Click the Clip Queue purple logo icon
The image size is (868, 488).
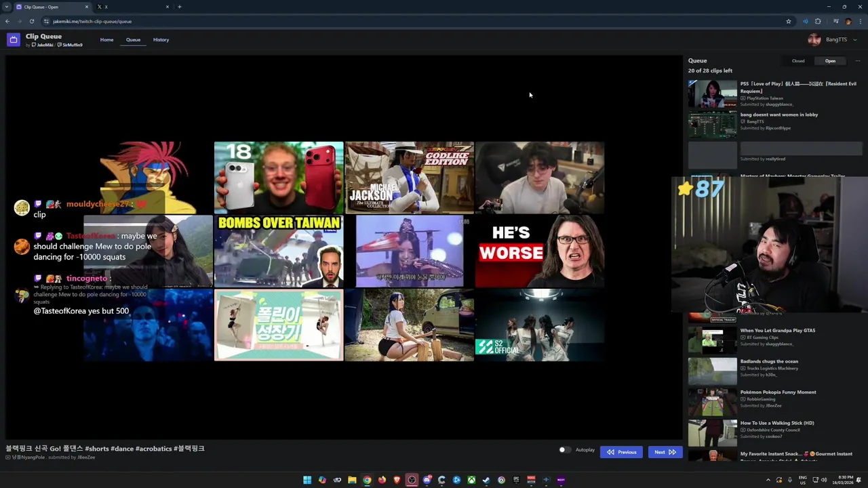tap(13, 40)
